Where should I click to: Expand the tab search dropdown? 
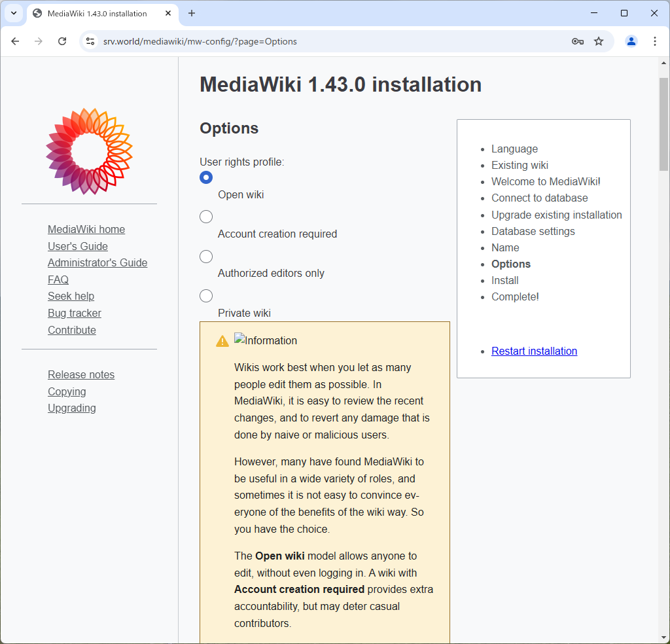pos(14,13)
